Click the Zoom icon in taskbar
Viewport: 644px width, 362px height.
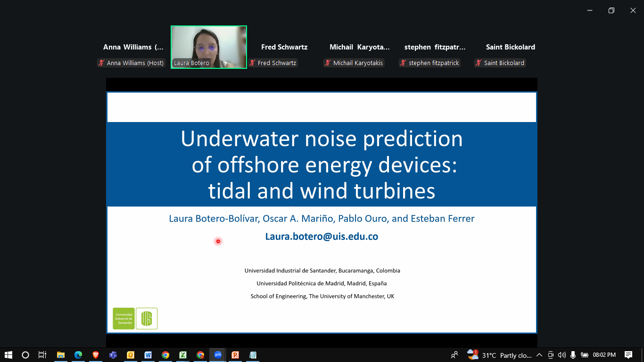tap(218, 355)
